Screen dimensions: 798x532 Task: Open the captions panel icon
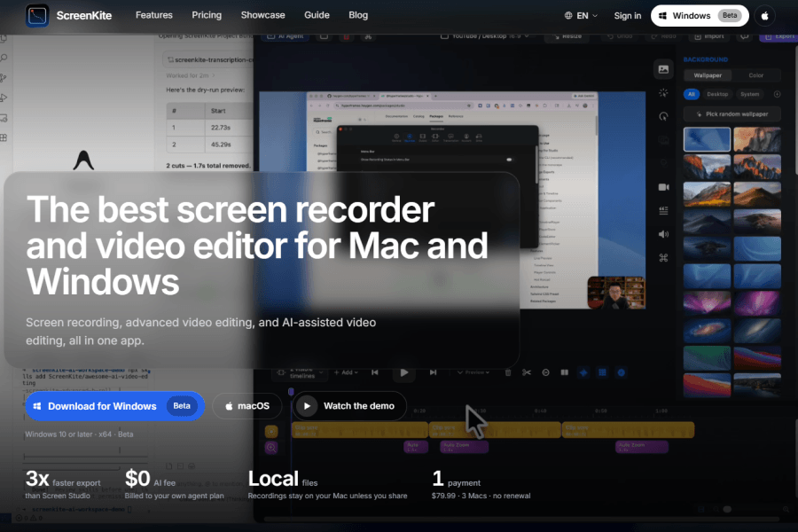[x=663, y=210]
